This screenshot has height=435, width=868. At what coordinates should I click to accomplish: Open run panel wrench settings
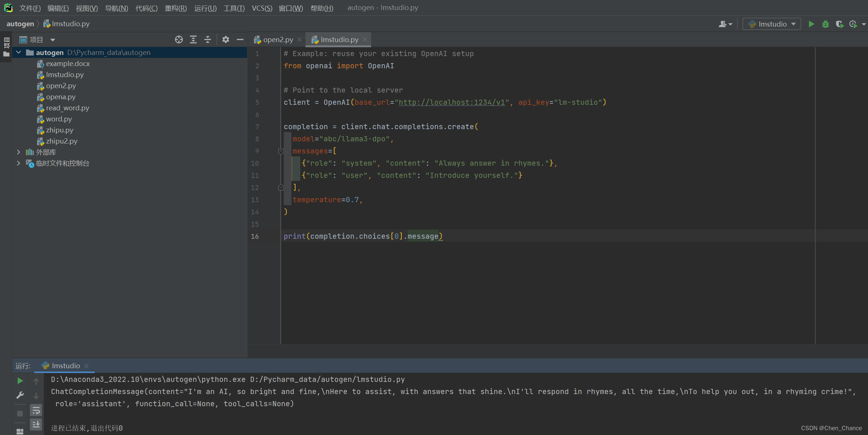coord(20,395)
